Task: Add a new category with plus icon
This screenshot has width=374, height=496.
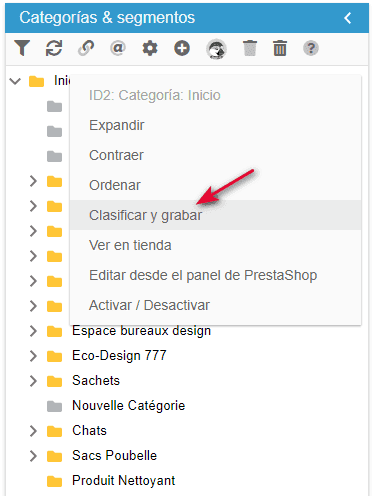Action: [x=182, y=48]
